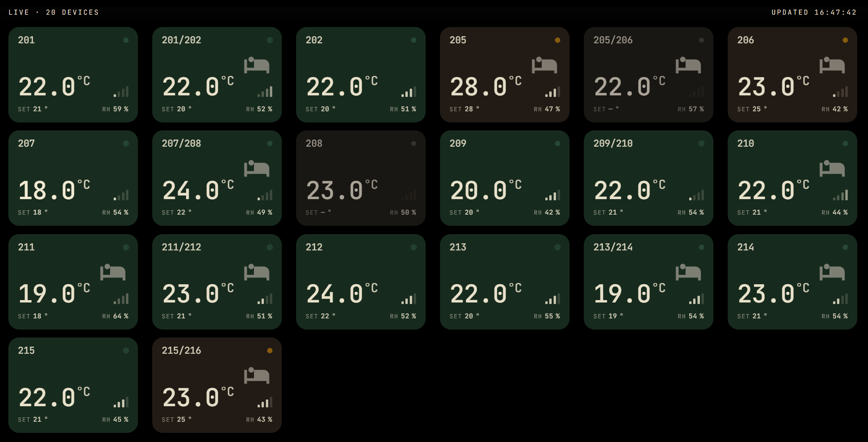The height and width of the screenshot is (442, 868).
Task: Click the green status dot on card 201
Action: (x=126, y=40)
